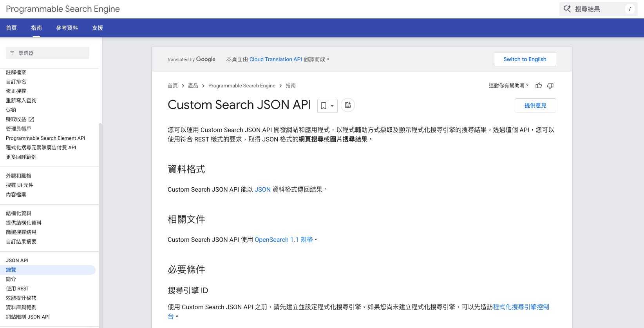
Task: Open 內容檔案 in the sidebar
Action: click(x=16, y=195)
